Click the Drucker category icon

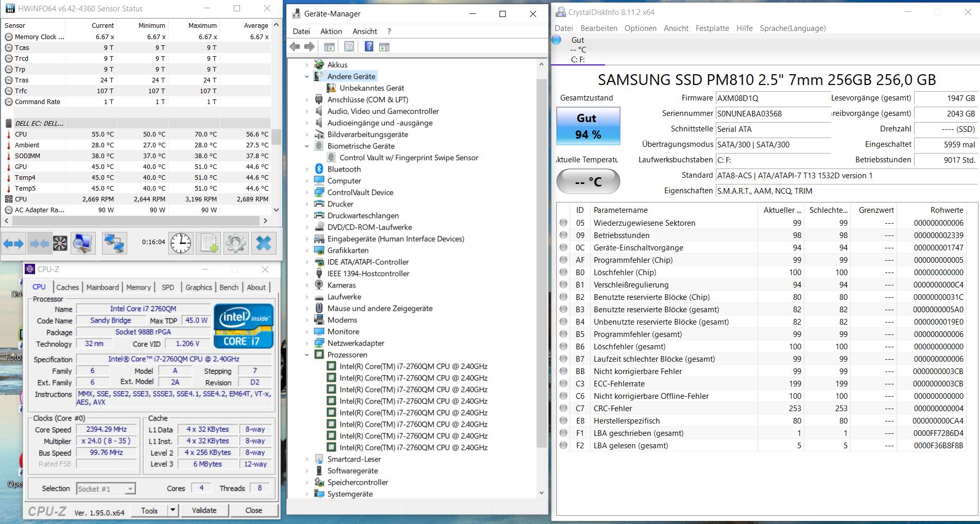click(319, 204)
